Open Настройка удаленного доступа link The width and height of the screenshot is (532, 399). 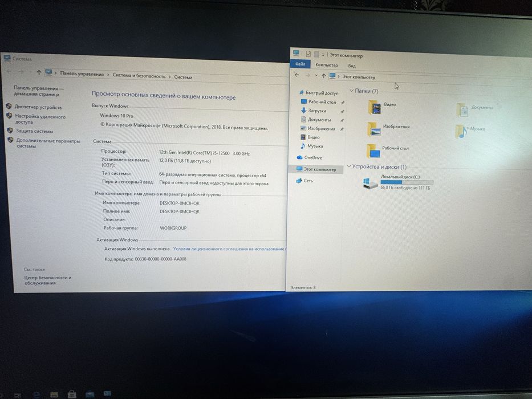(40, 119)
